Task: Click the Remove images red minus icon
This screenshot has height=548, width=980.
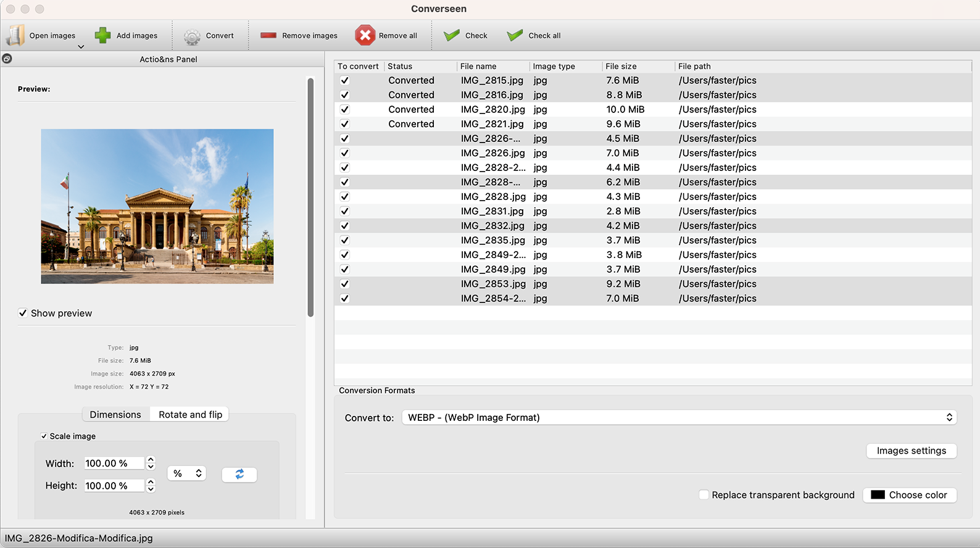Action: click(268, 35)
